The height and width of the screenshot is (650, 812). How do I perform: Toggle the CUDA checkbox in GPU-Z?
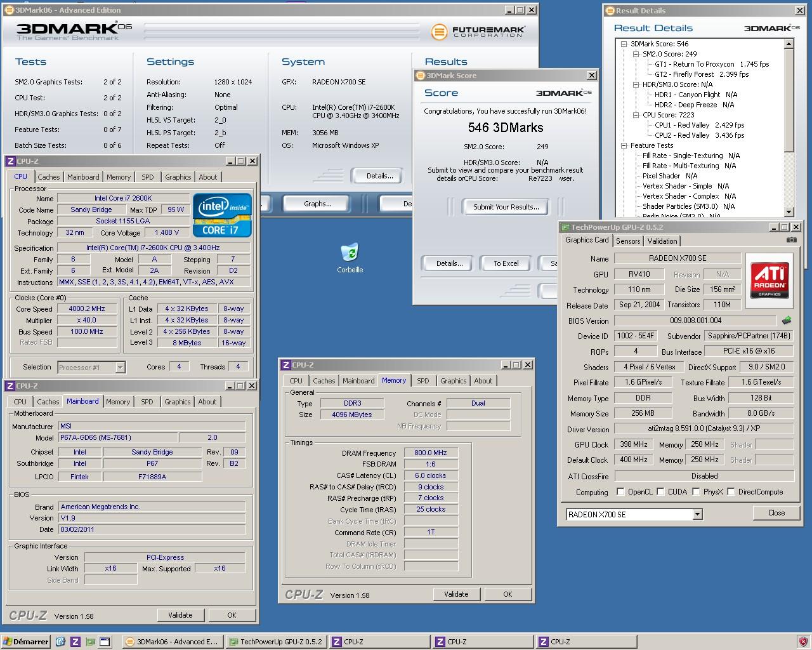tap(661, 492)
